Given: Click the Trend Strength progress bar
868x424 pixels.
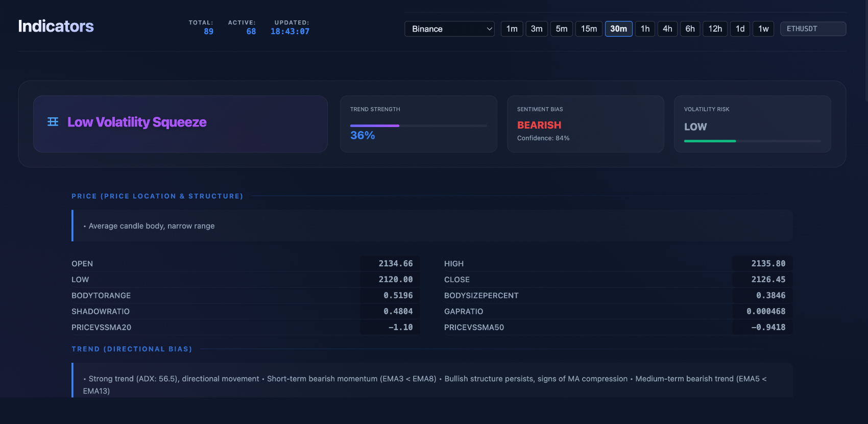Looking at the screenshot, I should tap(418, 126).
